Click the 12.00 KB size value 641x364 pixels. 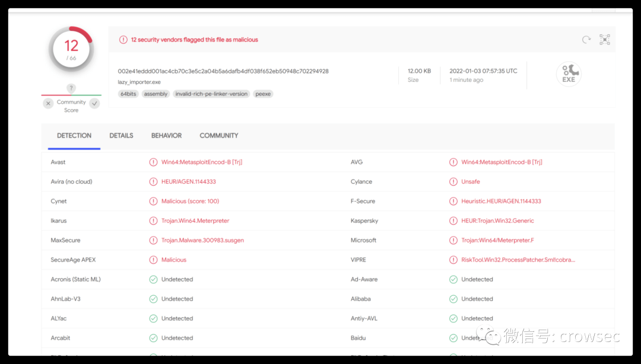tap(419, 71)
